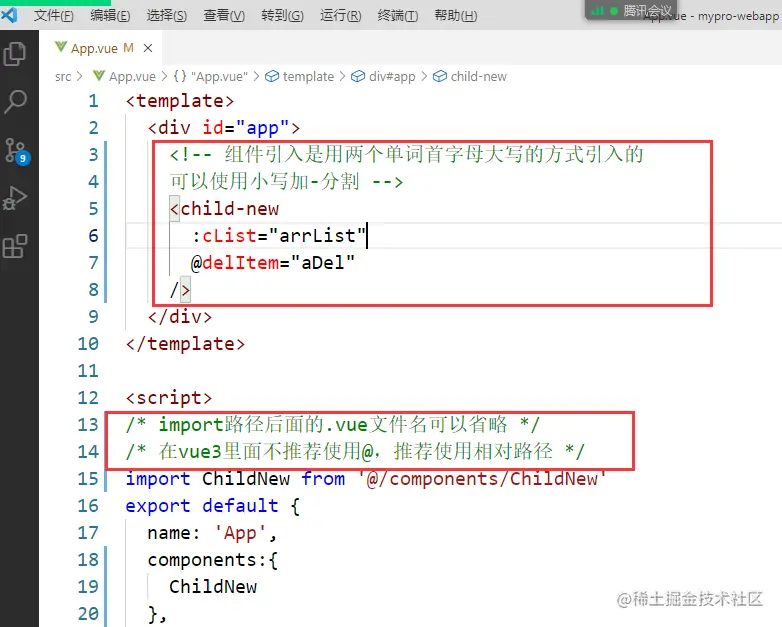Viewport: 782px width, 627px height.
Task: Open the 编辑(E) menu
Action: (110, 15)
